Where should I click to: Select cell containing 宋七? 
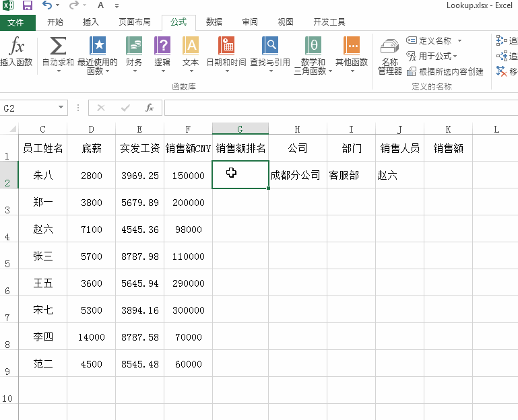coord(42,310)
